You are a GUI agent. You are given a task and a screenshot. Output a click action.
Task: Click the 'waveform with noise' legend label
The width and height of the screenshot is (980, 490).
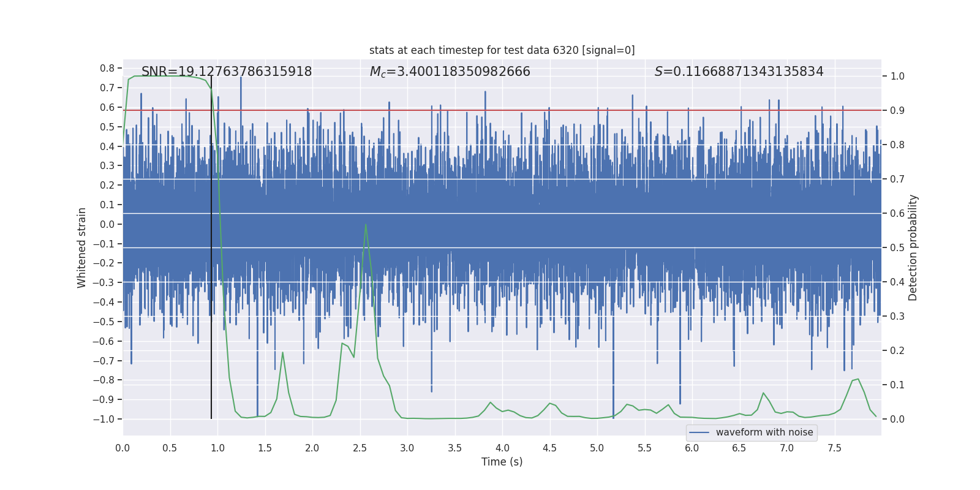(764, 432)
